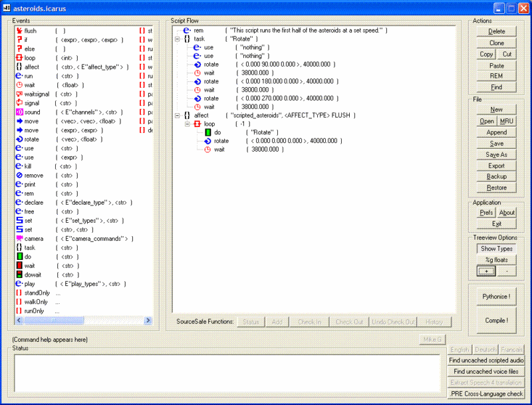Collapse the task "Rotate" node

178,39
